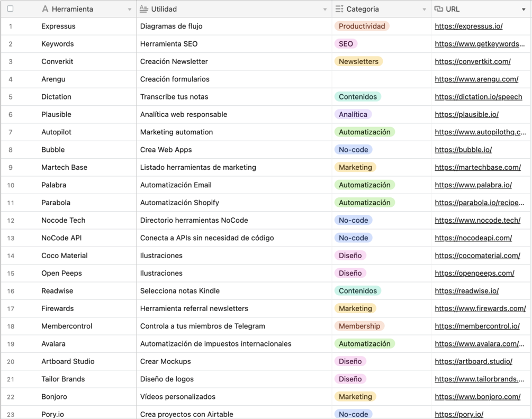Open the bonjoro.com link

pyautogui.click(x=477, y=397)
